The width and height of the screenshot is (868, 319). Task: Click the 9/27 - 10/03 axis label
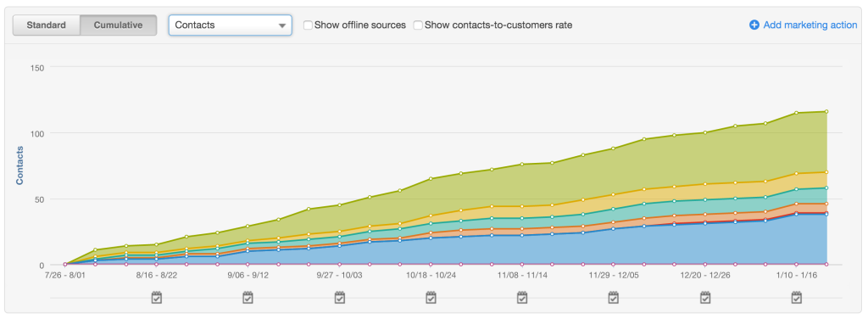point(339,275)
